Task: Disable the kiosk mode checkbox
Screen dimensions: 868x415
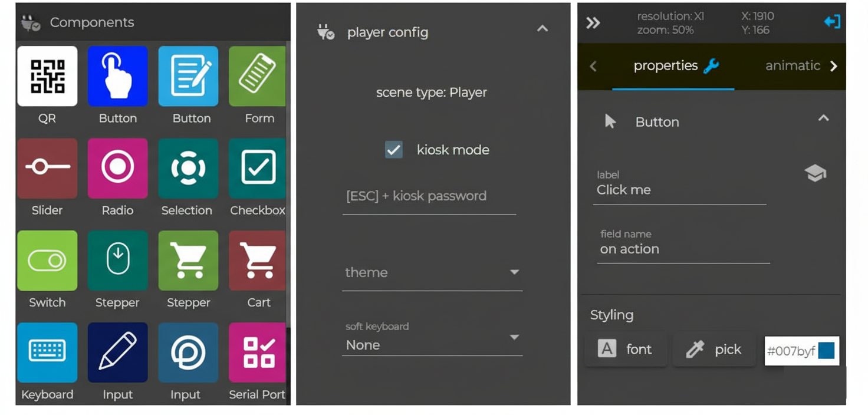Action: click(394, 150)
